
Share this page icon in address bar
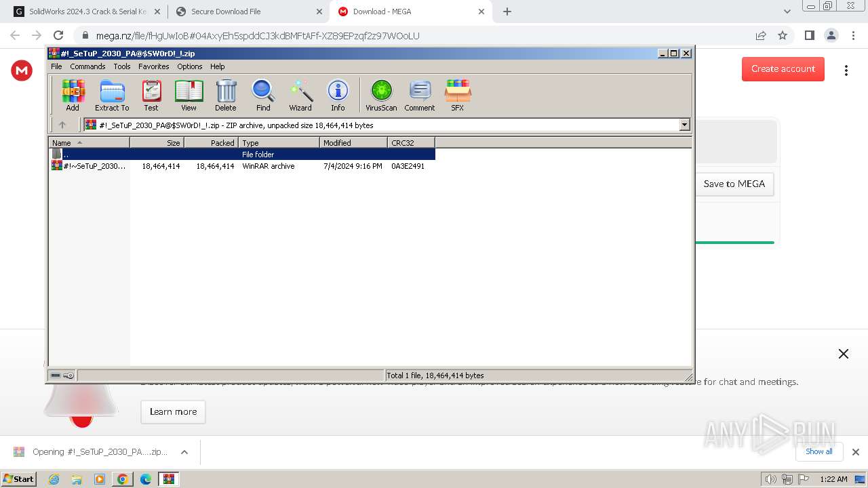click(761, 35)
